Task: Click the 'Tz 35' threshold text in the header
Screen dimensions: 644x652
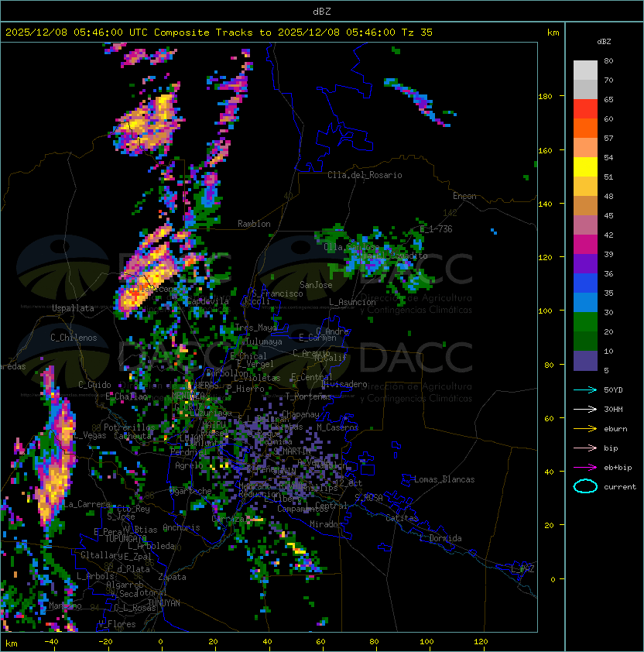Action: (x=417, y=33)
